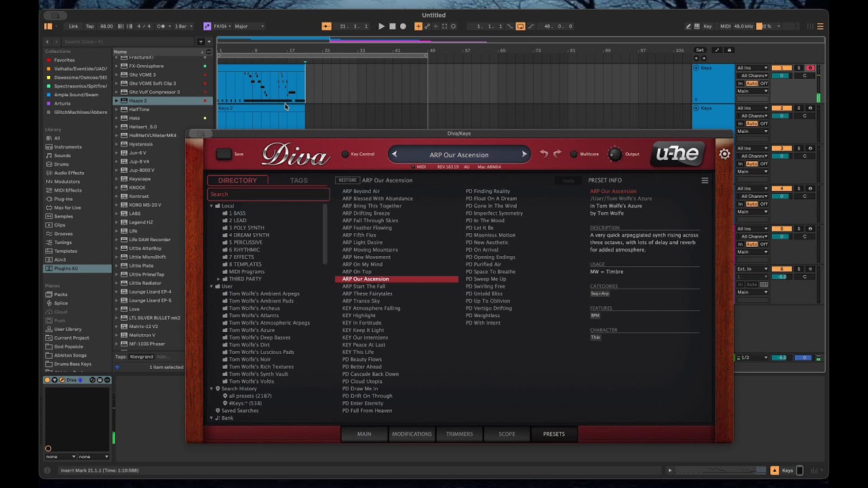This screenshot has height=488, width=868.
Task: Toggle the Metronome button
Action: click(162, 26)
